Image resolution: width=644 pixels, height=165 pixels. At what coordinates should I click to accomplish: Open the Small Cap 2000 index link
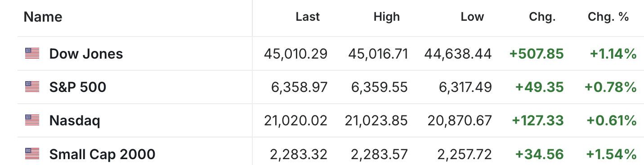click(x=103, y=154)
